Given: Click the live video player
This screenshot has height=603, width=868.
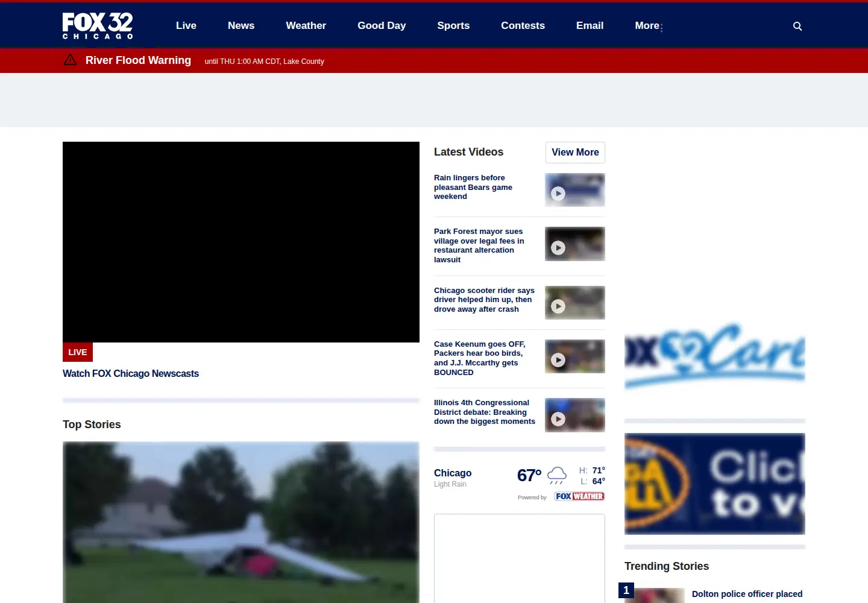Looking at the screenshot, I should click(241, 242).
